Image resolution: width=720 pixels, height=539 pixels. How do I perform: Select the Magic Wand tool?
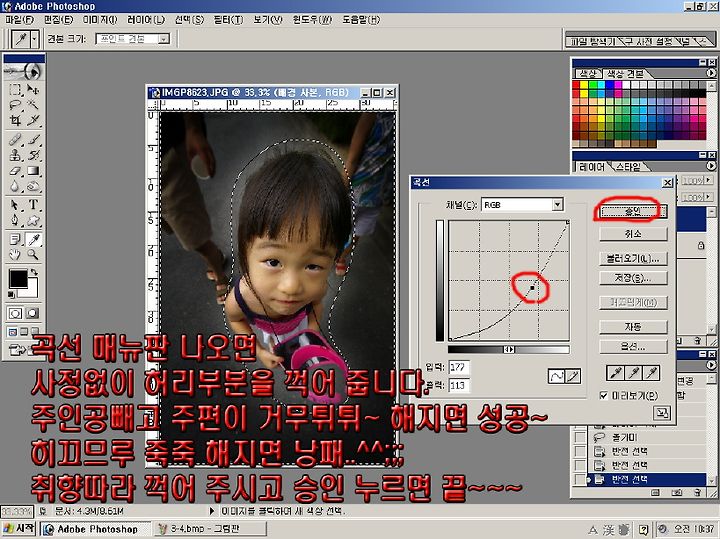click(33, 104)
